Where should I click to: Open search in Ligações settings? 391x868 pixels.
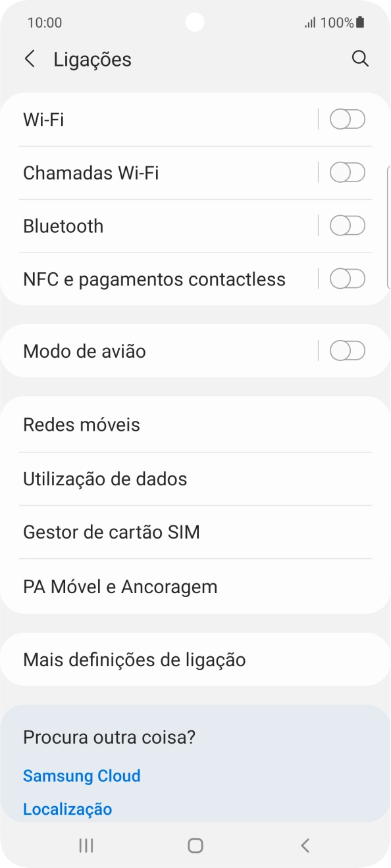point(361,59)
